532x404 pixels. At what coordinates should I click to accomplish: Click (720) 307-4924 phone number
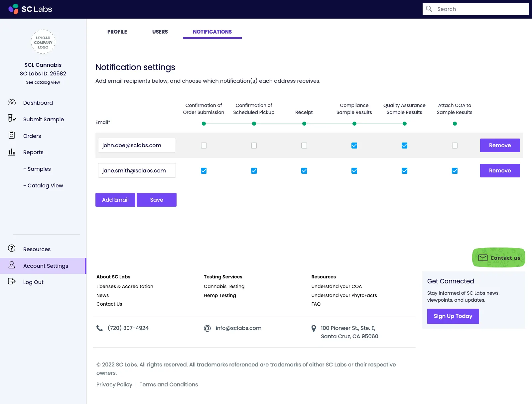pos(128,328)
